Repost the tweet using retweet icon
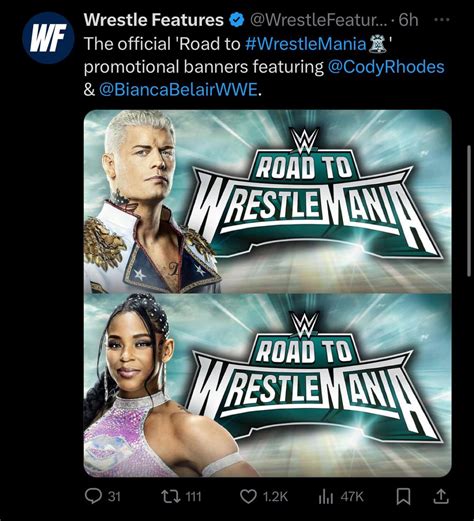Screen dimensions: 474x521 [x=171, y=496]
